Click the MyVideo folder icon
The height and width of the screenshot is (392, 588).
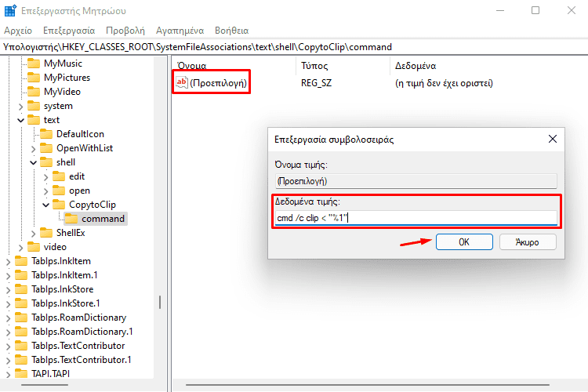tap(34, 92)
